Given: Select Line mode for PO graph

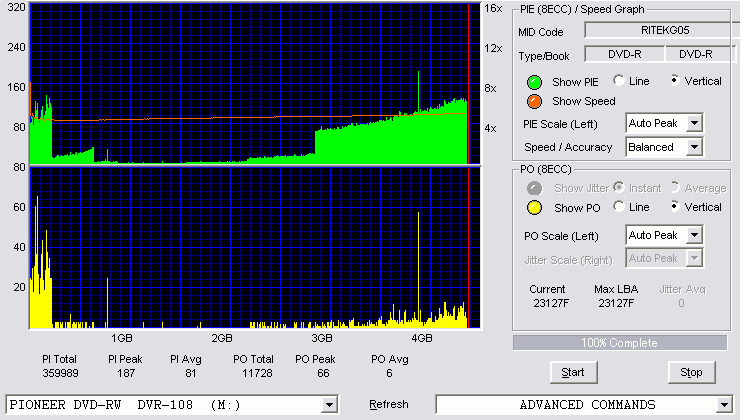Looking at the screenshot, I should (618, 206).
